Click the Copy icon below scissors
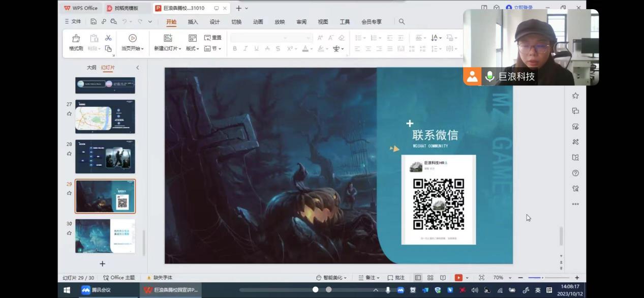Image resolution: width=644 pixels, height=298 pixels. 108,49
